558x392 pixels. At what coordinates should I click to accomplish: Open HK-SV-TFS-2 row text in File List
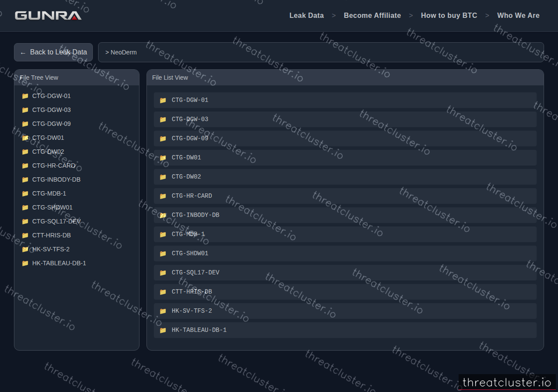[x=192, y=311]
